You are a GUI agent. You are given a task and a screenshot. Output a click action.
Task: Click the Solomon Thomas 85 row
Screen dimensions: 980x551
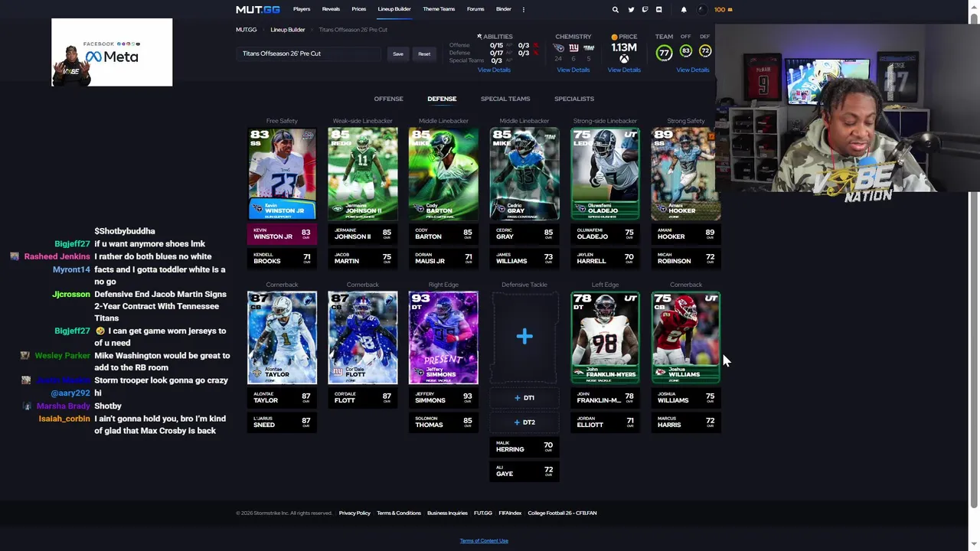443,422
